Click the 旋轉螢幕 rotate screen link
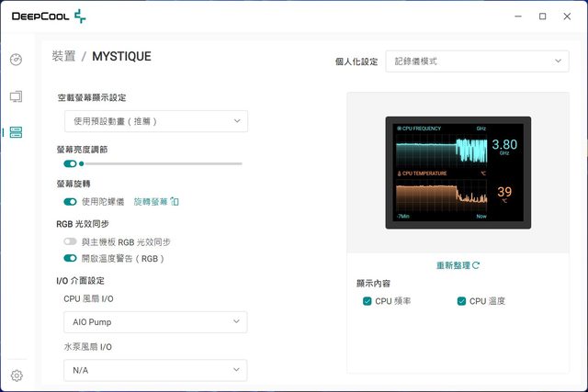Screen dimensions: 588x392 (151, 201)
